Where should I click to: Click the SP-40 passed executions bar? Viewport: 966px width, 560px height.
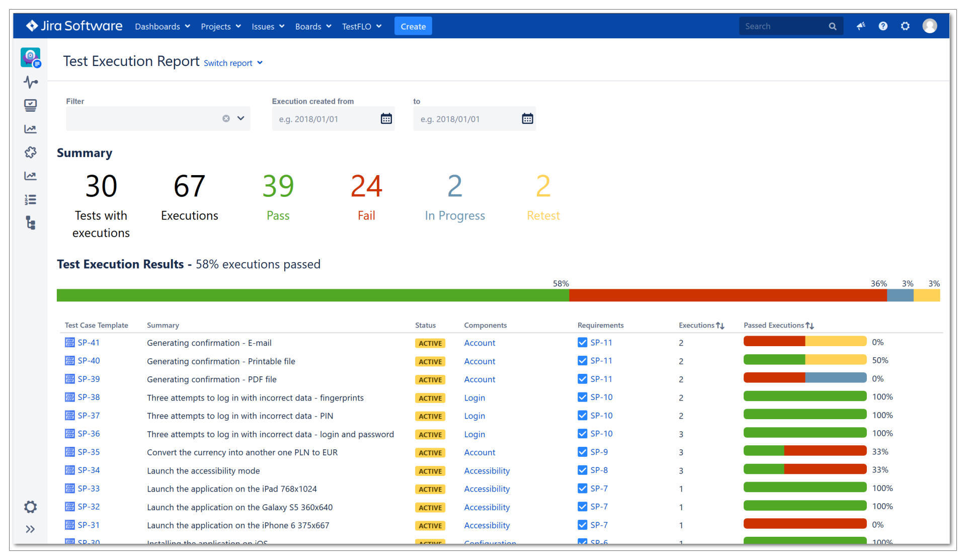[805, 360]
